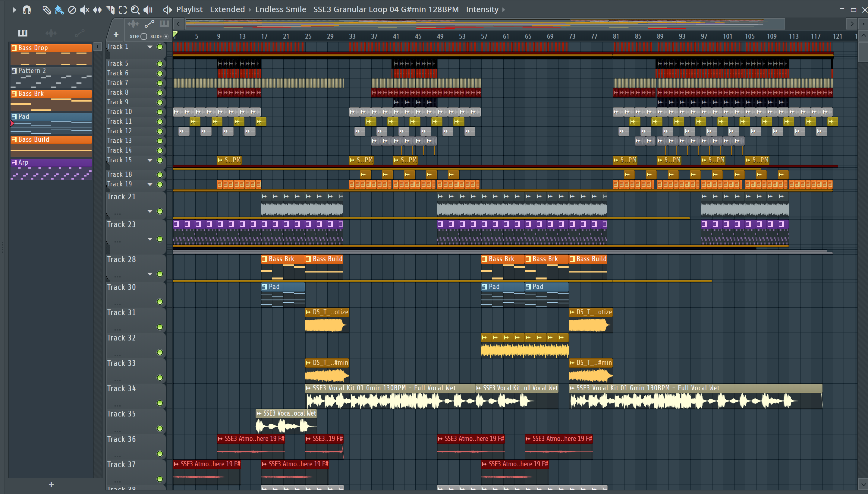Expand the Track 19 group arrow
868x494 pixels.
(150, 184)
